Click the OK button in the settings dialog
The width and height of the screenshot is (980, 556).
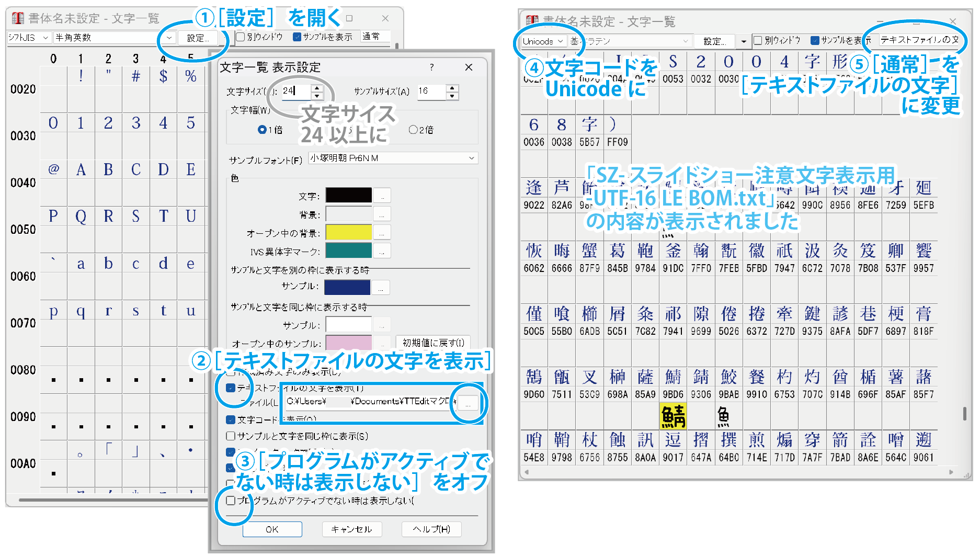point(272,529)
